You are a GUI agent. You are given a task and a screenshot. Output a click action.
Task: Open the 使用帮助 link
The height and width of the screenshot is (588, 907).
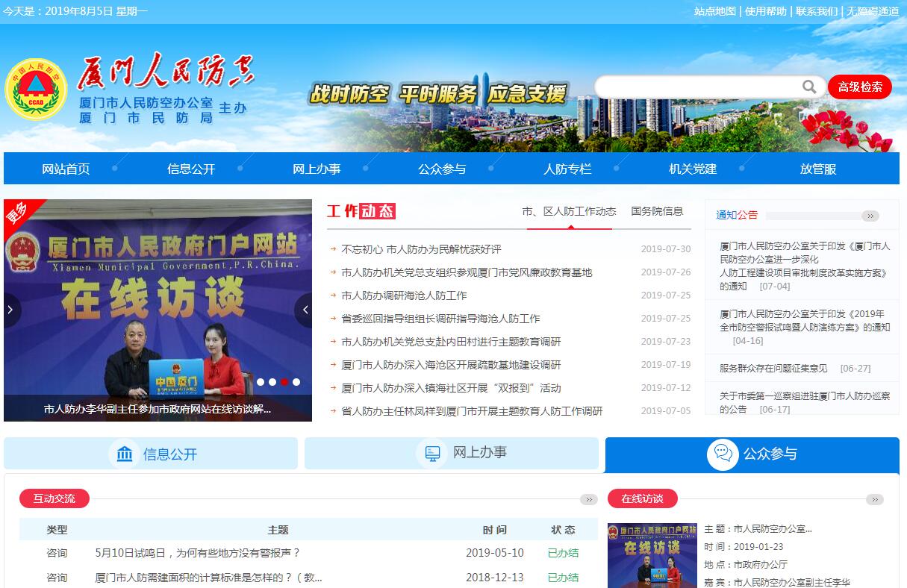click(766, 11)
